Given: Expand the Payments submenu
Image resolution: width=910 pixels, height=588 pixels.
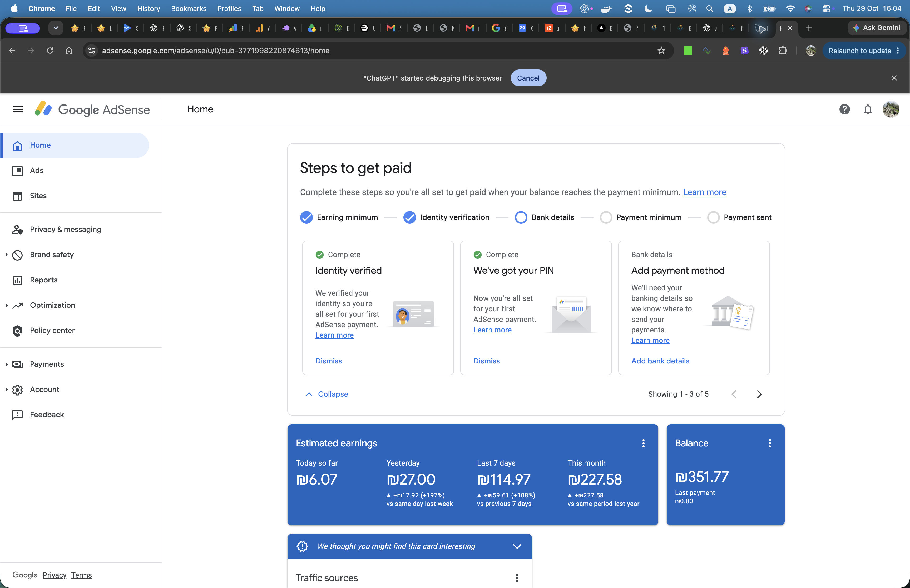Looking at the screenshot, I should [7, 364].
